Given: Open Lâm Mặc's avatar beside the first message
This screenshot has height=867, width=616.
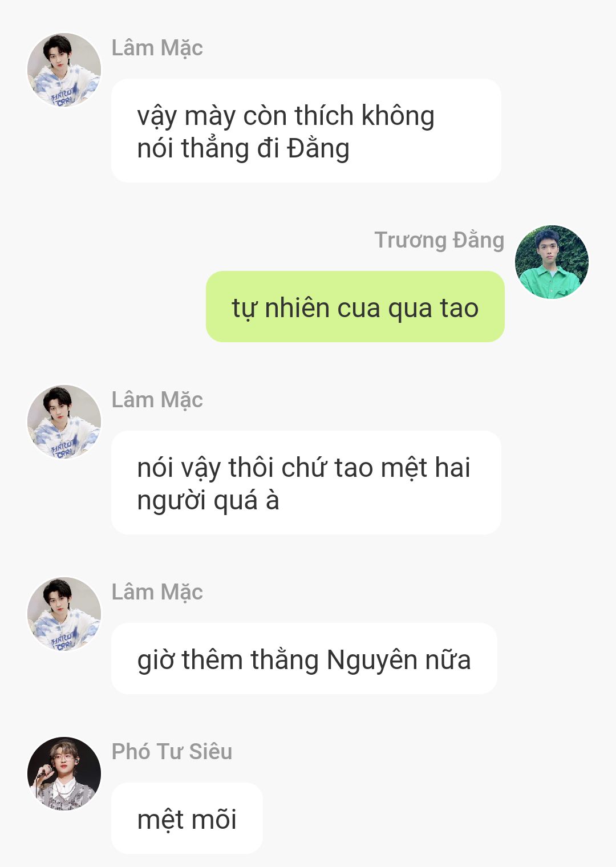Looking at the screenshot, I should point(64,70).
